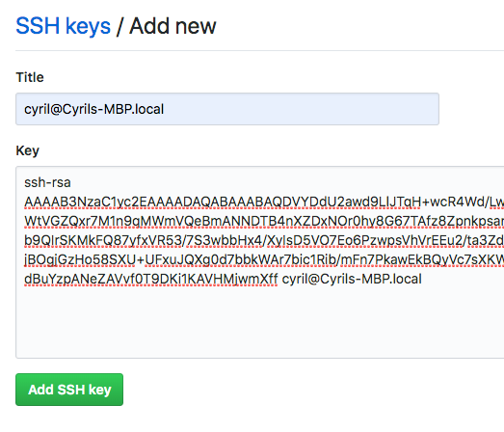Screen dimensions: 504x432
Task: Click key line starting with b9QIrSKMkFQ87
Action: pos(264,241)
